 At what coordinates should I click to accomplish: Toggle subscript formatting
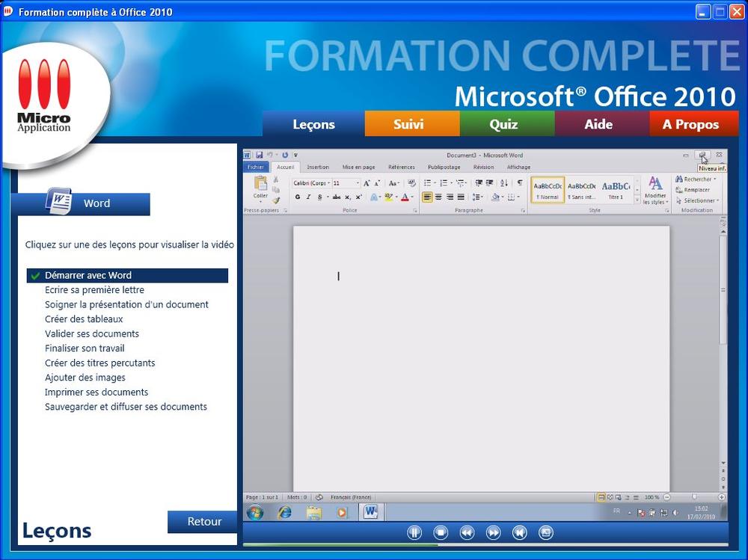348,197
